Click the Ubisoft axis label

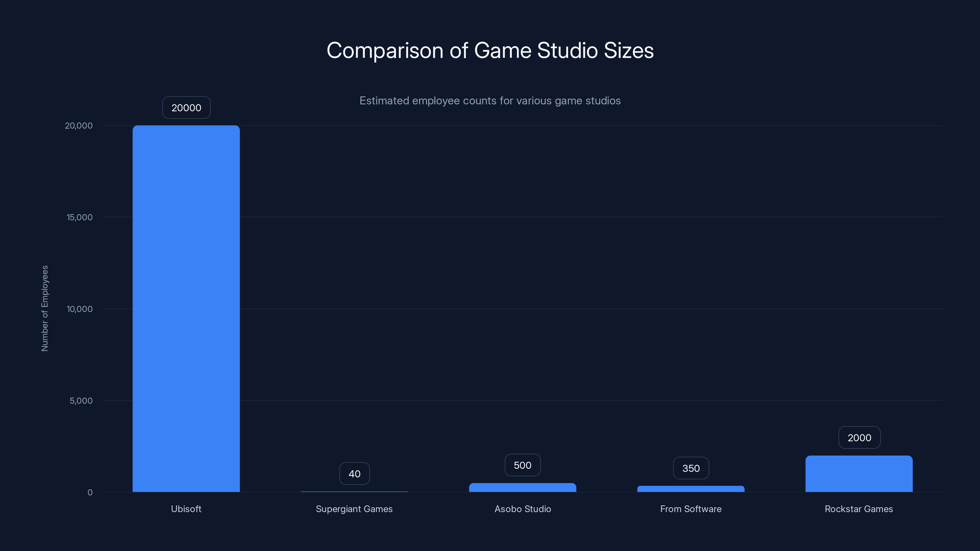pyautogui.click(x=186, y=509)
